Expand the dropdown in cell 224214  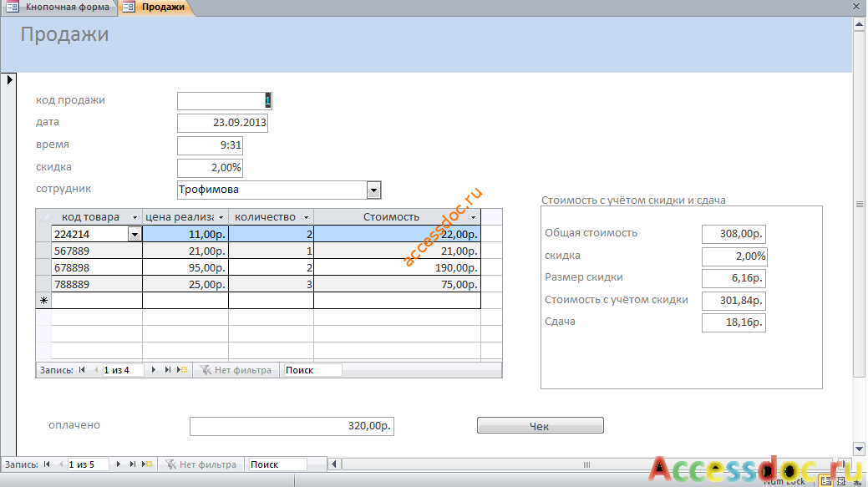(135, 234)
